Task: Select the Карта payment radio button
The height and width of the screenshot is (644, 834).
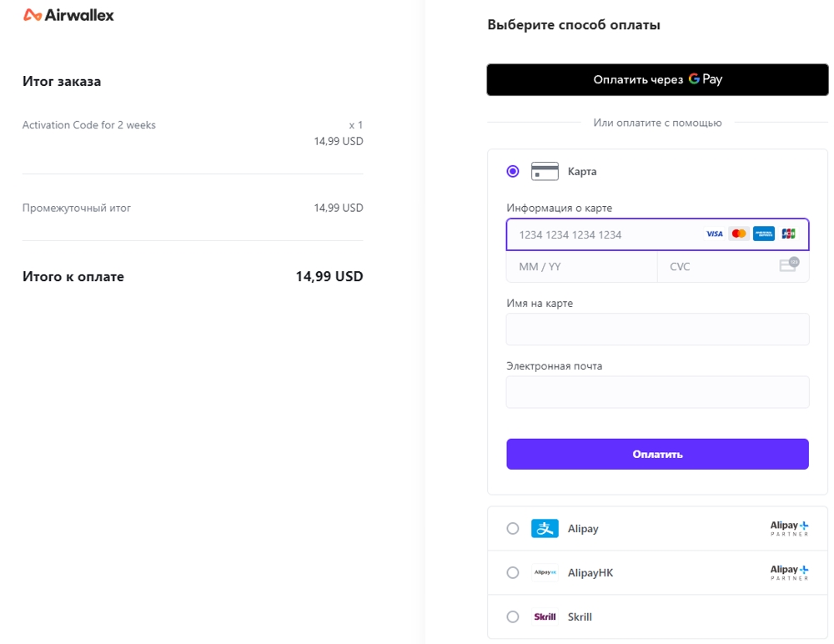Action: tap(513, 171)
